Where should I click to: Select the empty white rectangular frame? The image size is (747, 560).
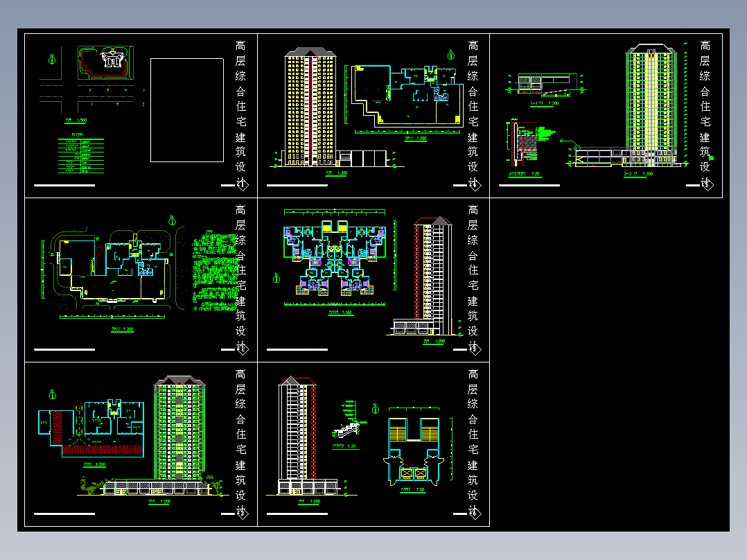coord(187,110)
